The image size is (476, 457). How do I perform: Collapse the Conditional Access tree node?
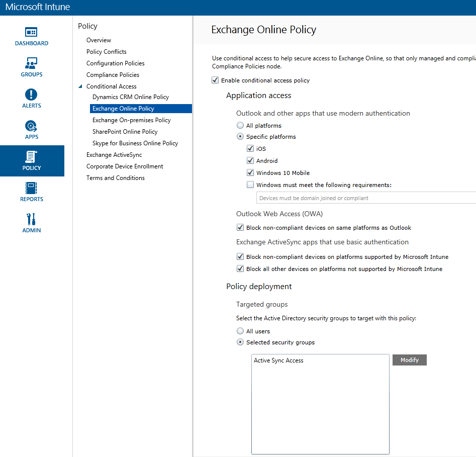80,86
